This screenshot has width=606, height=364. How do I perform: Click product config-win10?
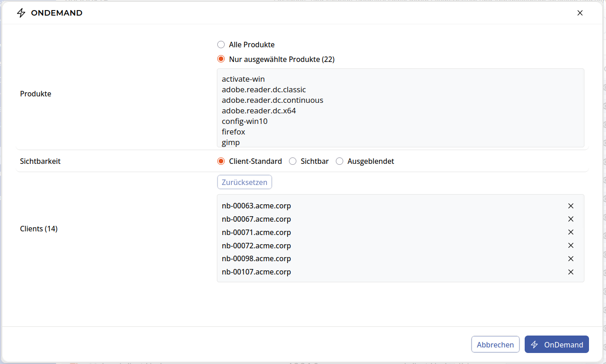[x=244, y=121]
